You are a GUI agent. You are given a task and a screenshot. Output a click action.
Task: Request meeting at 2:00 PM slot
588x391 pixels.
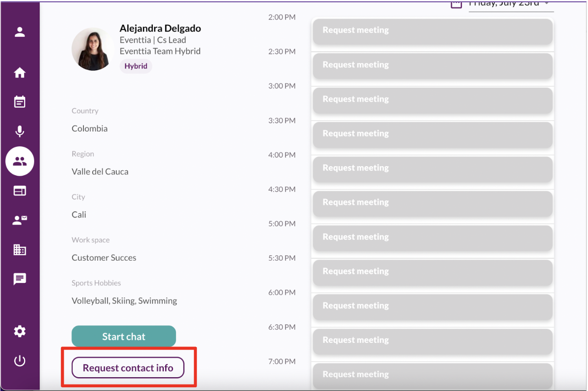(432, 31)
